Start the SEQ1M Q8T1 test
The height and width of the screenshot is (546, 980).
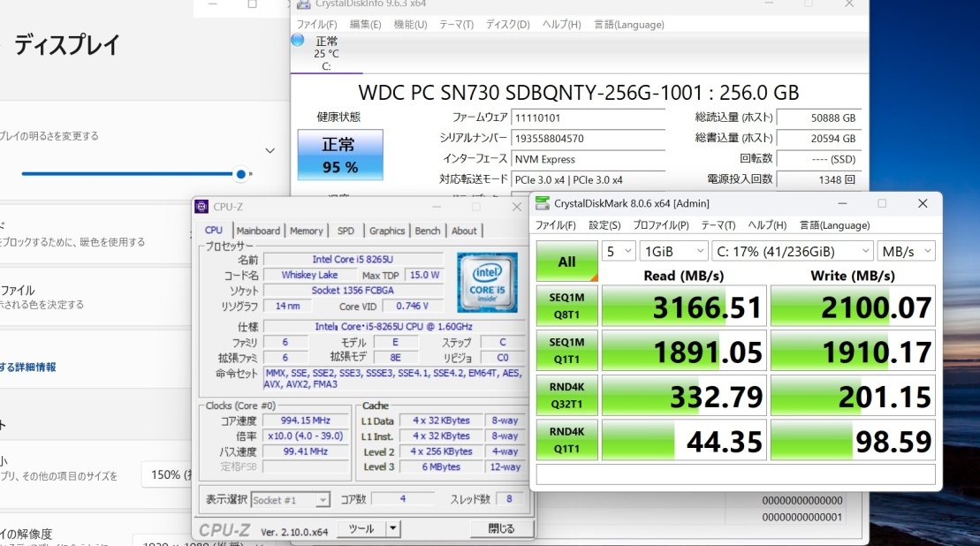(566, 306)
